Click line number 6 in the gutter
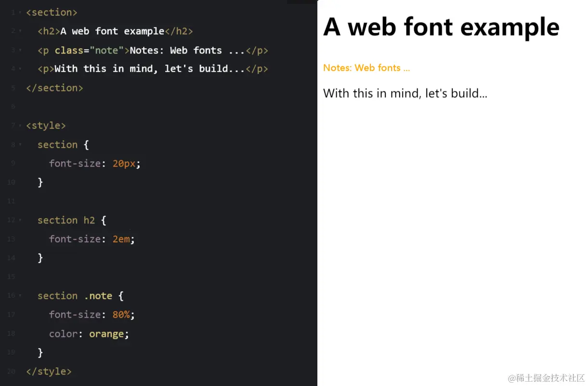 tap(13, 107)
